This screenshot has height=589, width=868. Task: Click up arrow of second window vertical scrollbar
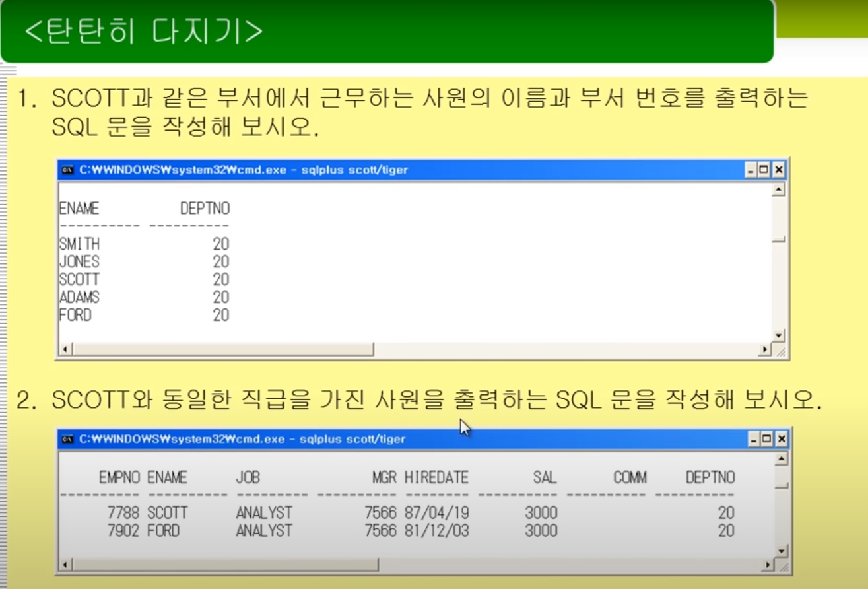coord(782,459)
